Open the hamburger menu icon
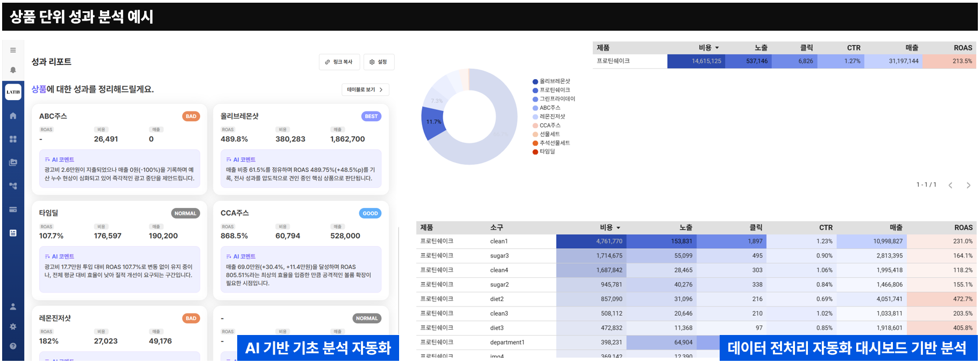This screenshot has height=363, width=980. click(13, 50)
